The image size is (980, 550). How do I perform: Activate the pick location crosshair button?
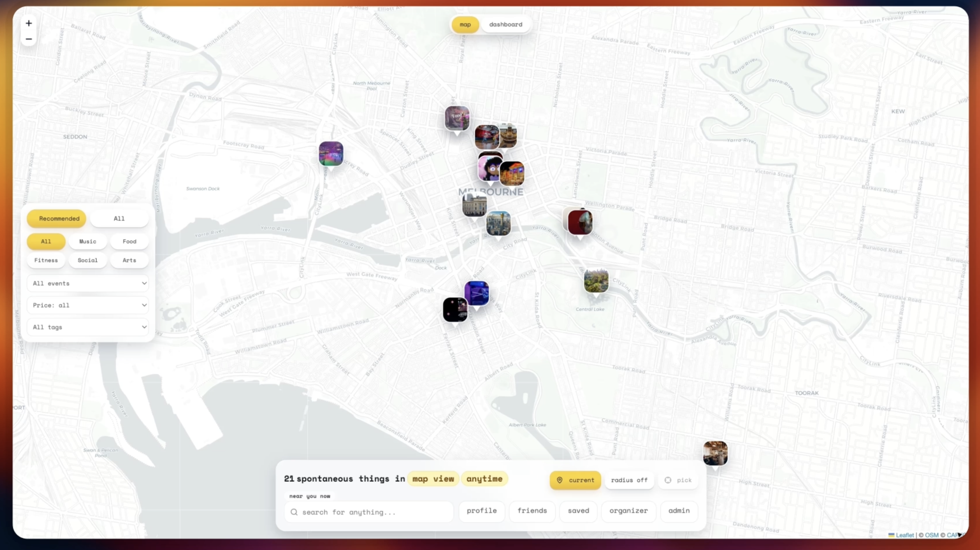coord(678,480)
